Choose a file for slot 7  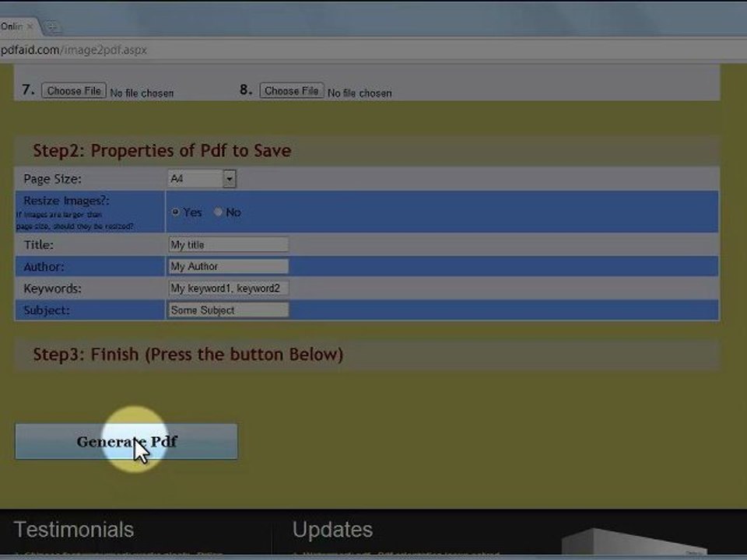tap(74, 90)
